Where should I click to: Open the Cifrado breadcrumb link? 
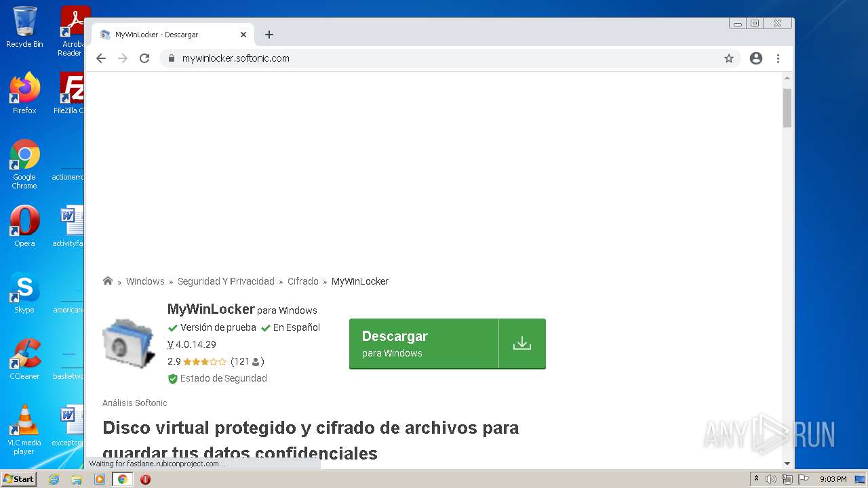coord(303,281)
